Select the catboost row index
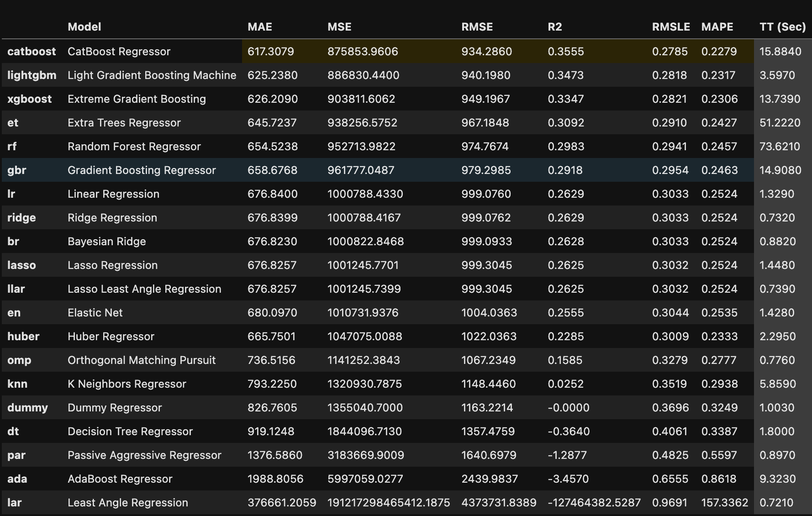812x516 pixels. tap(32, 52)
